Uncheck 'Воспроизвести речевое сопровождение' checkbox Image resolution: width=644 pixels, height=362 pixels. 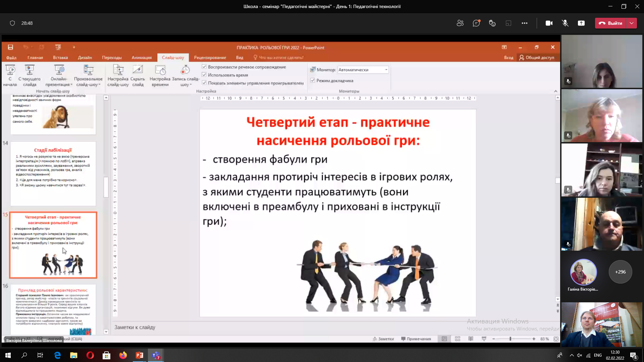(x=204, y=67)
